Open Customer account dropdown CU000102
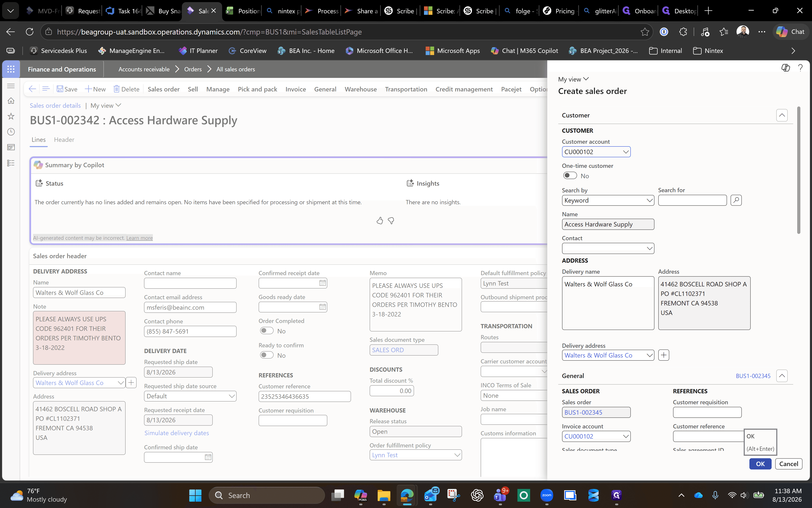This screenshot has height=508, width=812. click(x=625, y=152)
